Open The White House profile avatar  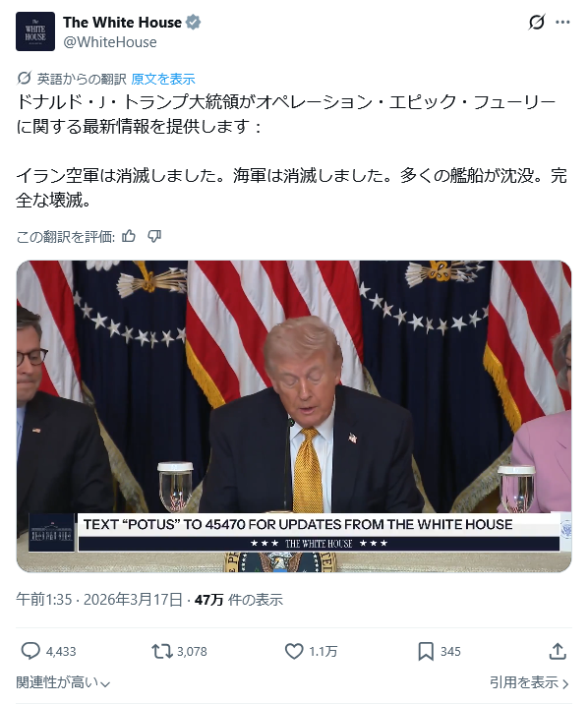(x=35, y=31)
